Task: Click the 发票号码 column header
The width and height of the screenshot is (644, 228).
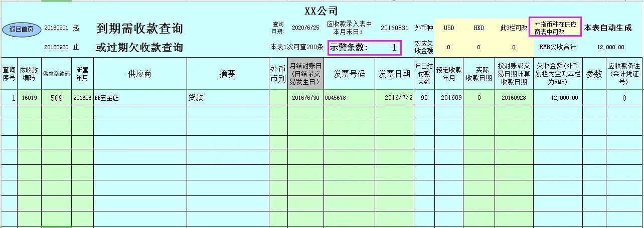Action: tap(349, 74)
